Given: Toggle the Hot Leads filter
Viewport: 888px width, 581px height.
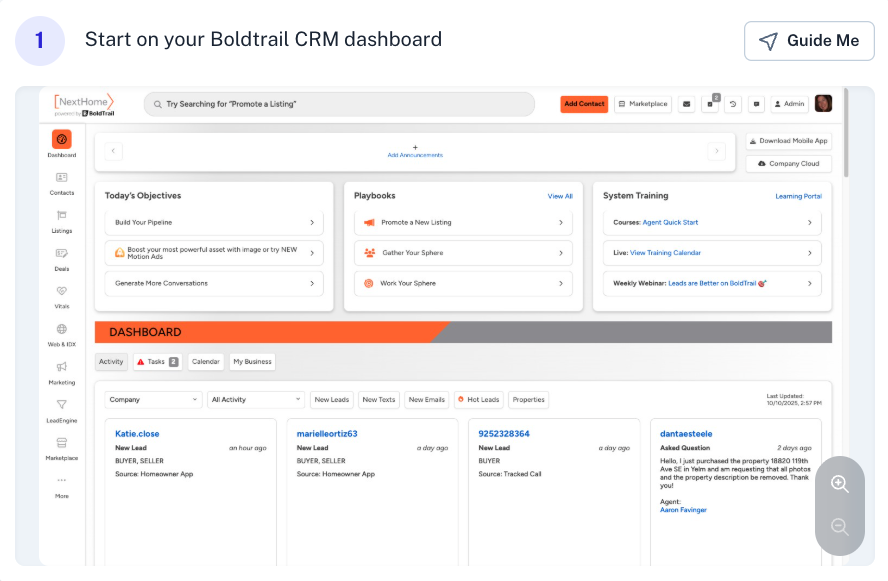Looking at the screenshot, I should (x=478, y=400).
